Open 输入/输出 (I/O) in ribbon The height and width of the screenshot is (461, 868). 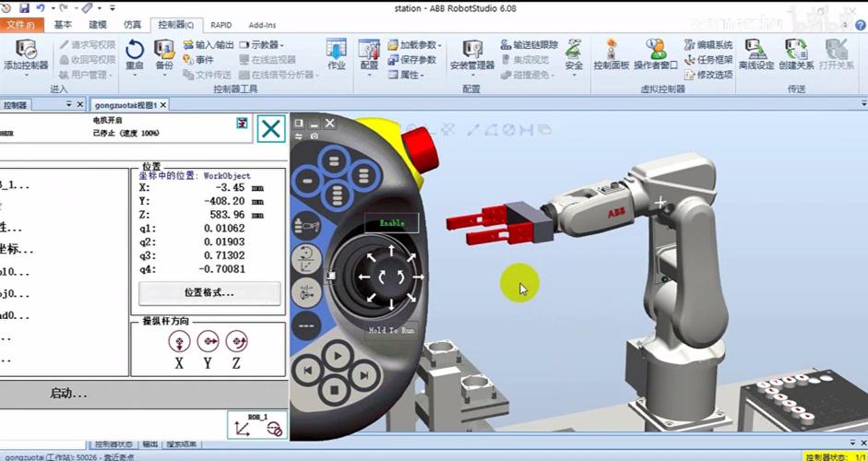point(208,45)
